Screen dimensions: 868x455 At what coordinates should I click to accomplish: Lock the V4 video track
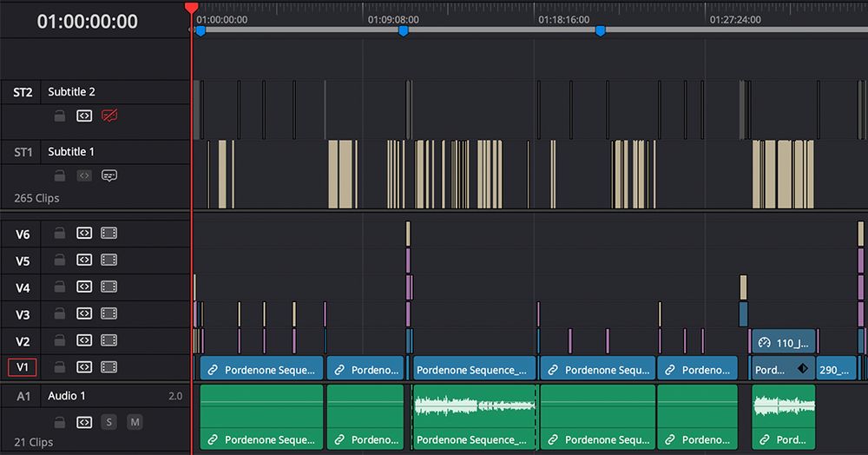pos(60,287)
